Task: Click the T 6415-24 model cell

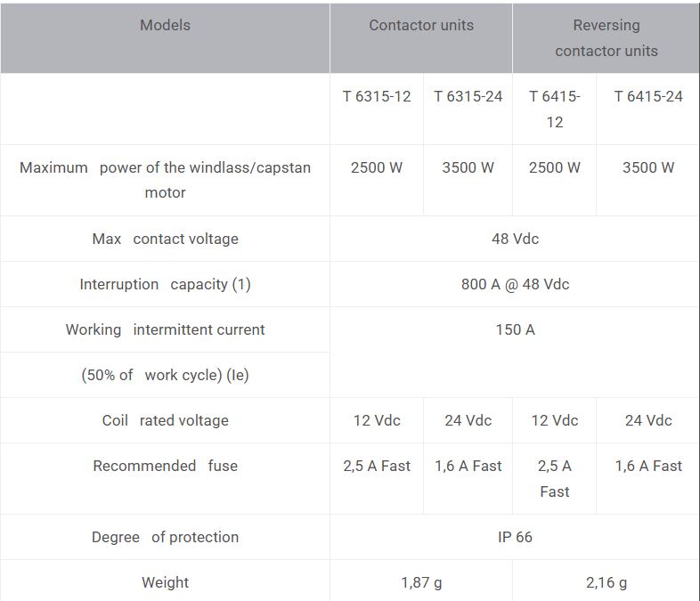Action: coord(647,96)
